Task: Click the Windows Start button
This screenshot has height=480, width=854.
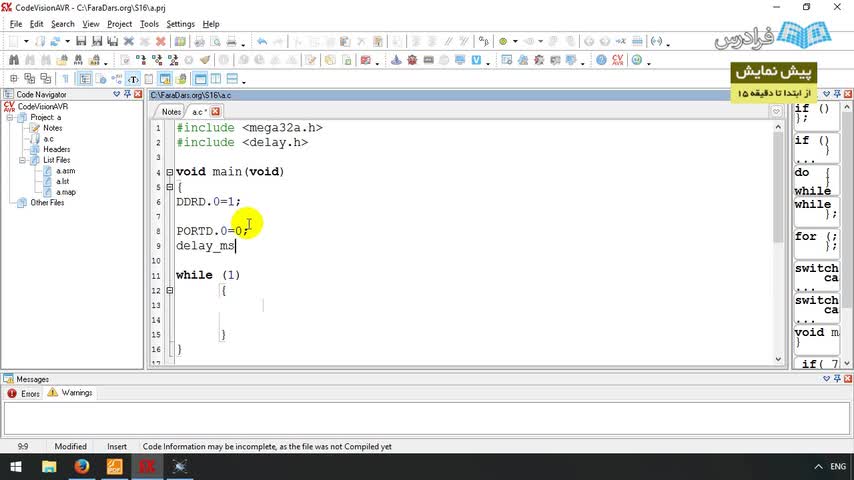Action: point(16,466)
